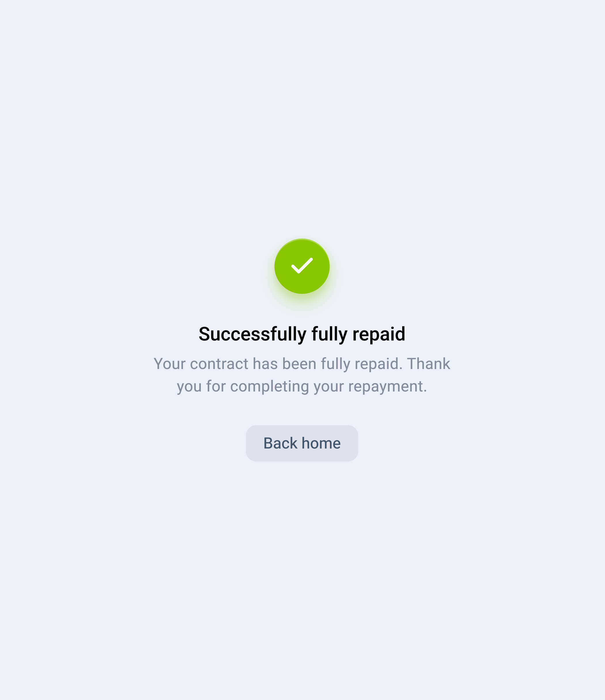Select the "Back" word on the grey button

[280, 443]
